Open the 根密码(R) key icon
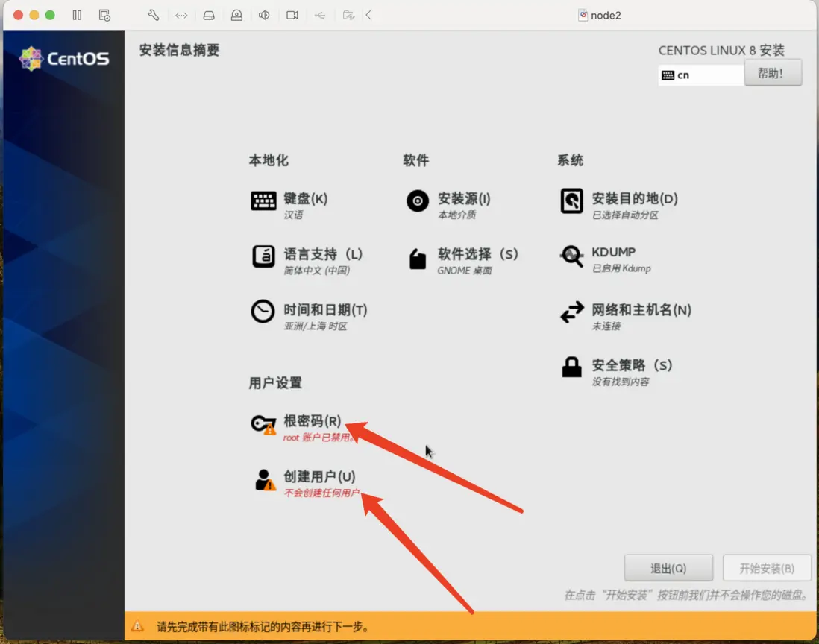 pyautogui.click(x=263, y=424)
